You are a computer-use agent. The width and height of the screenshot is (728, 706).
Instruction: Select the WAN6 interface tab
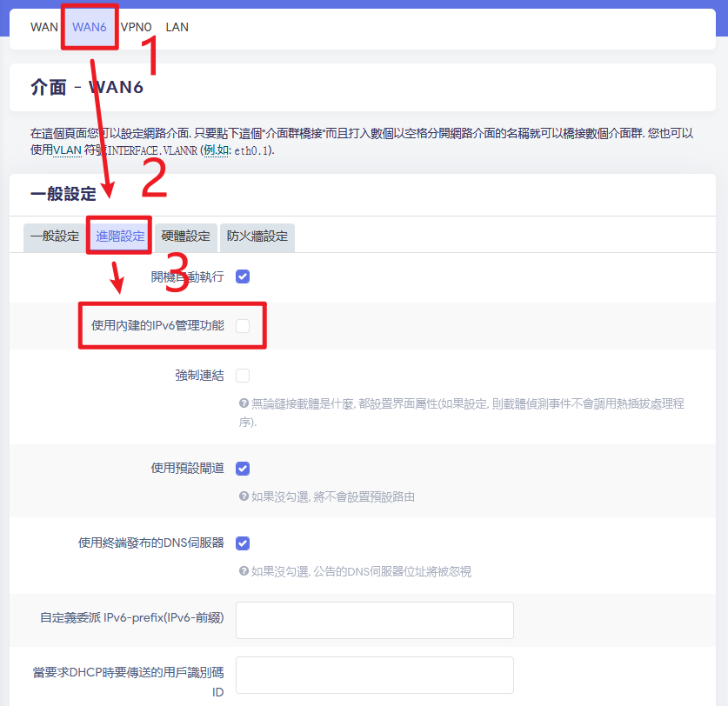(x=89, y=27)
